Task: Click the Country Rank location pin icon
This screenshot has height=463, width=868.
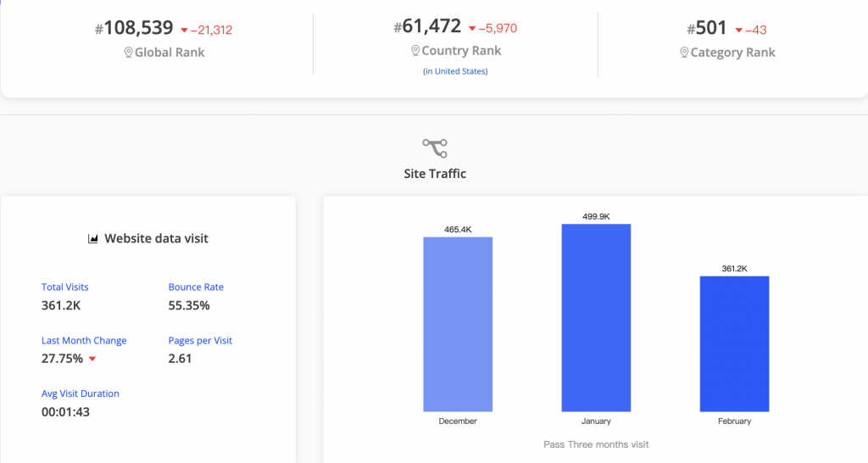Action: pos(415,50)
